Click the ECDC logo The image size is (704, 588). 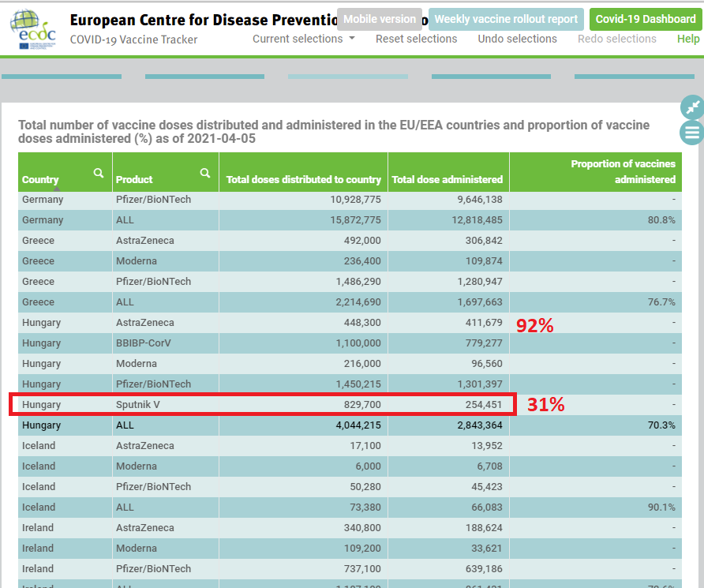coord(33,29)
